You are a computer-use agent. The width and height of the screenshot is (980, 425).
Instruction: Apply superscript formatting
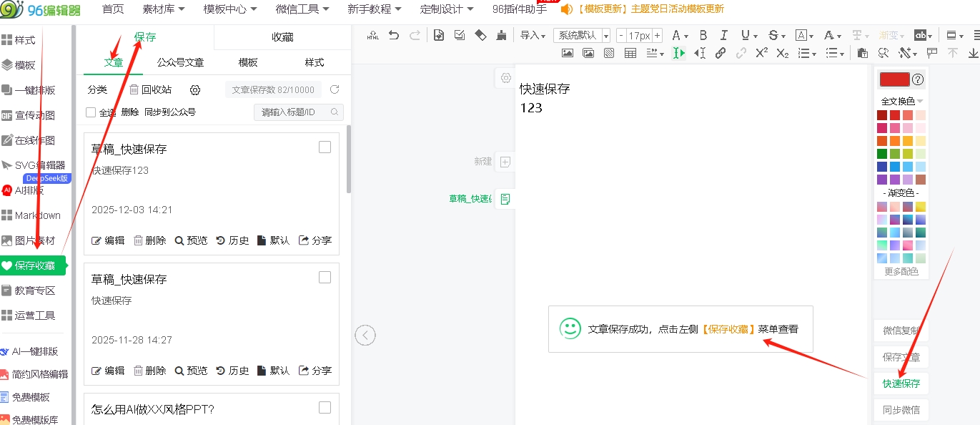762,53
